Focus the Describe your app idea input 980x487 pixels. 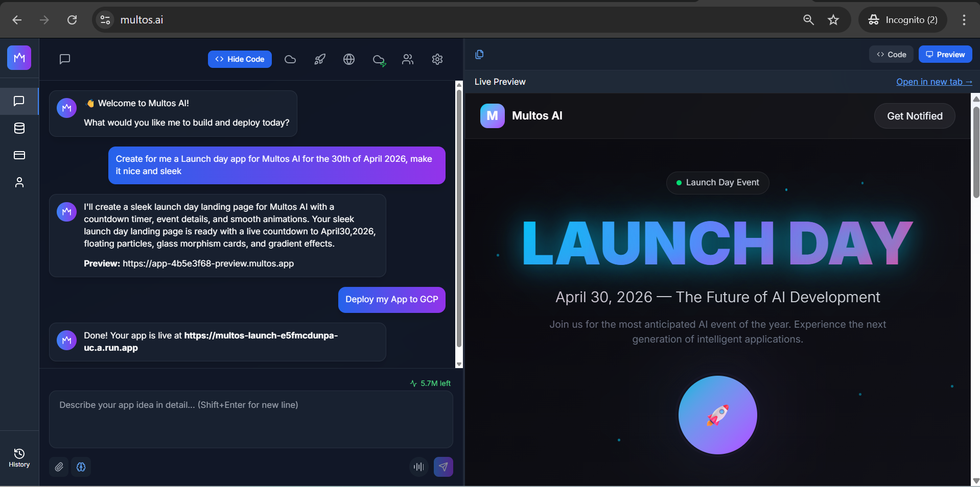coord(251,419)
